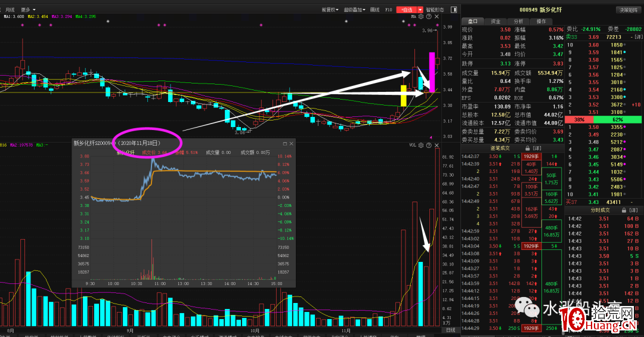Click the 逐笔成交 section header
This screenshot has height=337, width=644.
pos(500,148)
